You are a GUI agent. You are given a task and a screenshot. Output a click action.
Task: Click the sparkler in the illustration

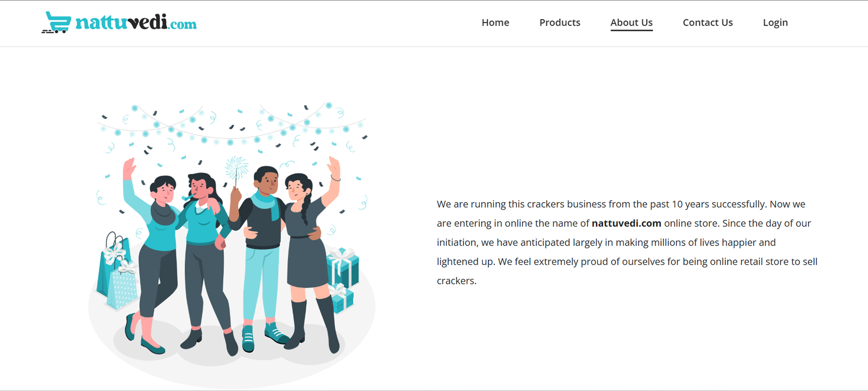click(x=236, y=168)
